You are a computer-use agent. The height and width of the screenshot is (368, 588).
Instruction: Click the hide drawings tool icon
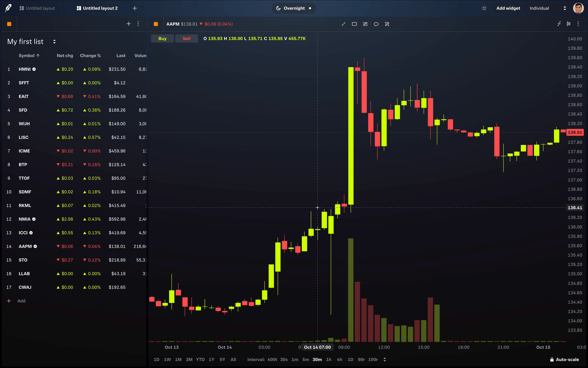click(x=387, y=24)
